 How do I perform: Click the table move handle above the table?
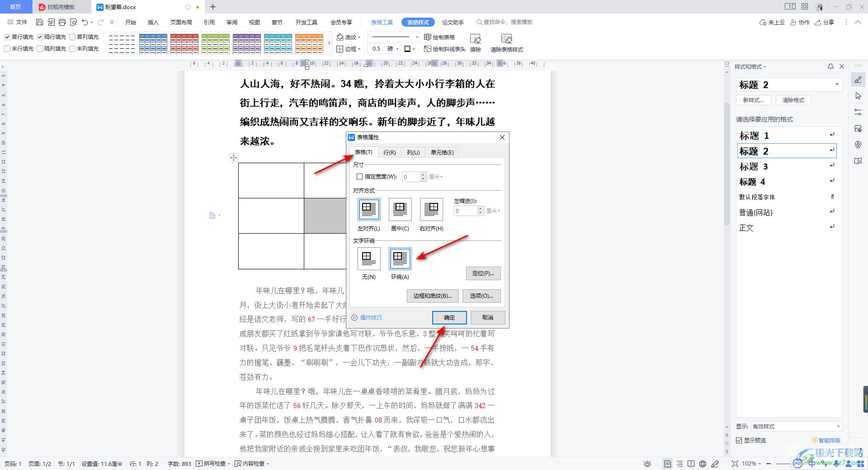tap(233, 158)
